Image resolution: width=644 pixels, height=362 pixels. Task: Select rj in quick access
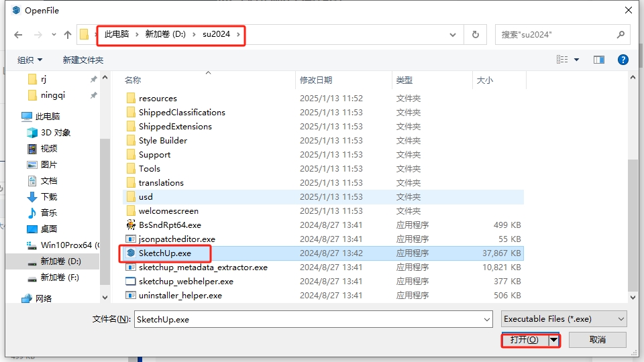click(x=43, y=79)
